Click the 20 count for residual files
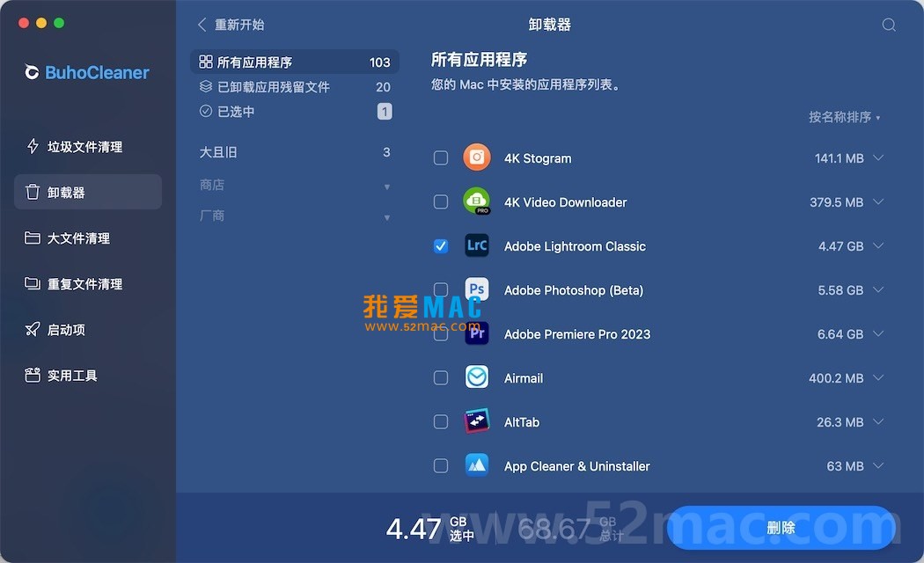Viewport: 924px width, 563px height. (x=383, y=86)
